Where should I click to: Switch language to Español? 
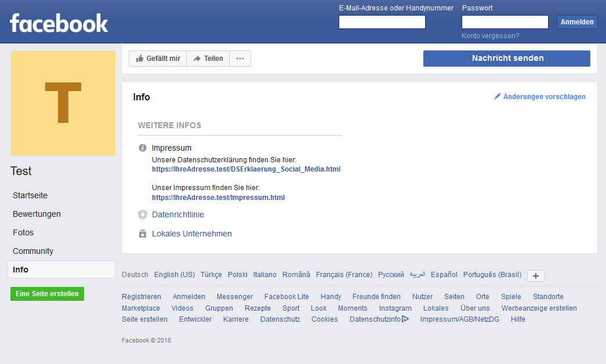444,275
